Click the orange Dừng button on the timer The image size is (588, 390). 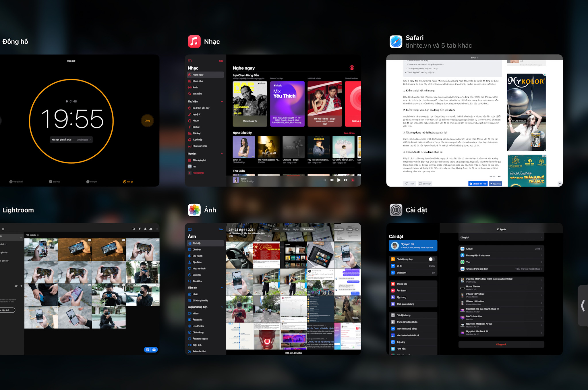147,121
